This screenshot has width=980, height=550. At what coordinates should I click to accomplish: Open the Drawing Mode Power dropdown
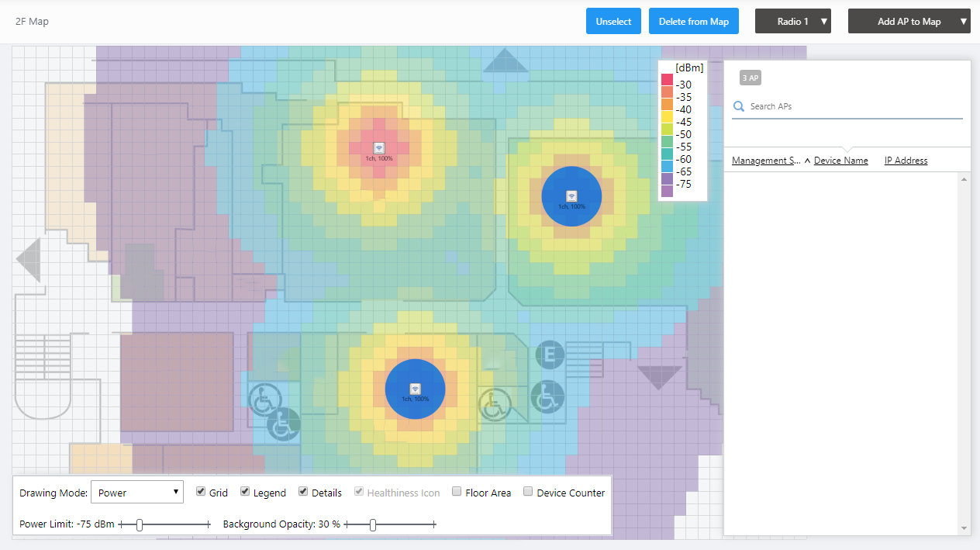pos(136,492)
